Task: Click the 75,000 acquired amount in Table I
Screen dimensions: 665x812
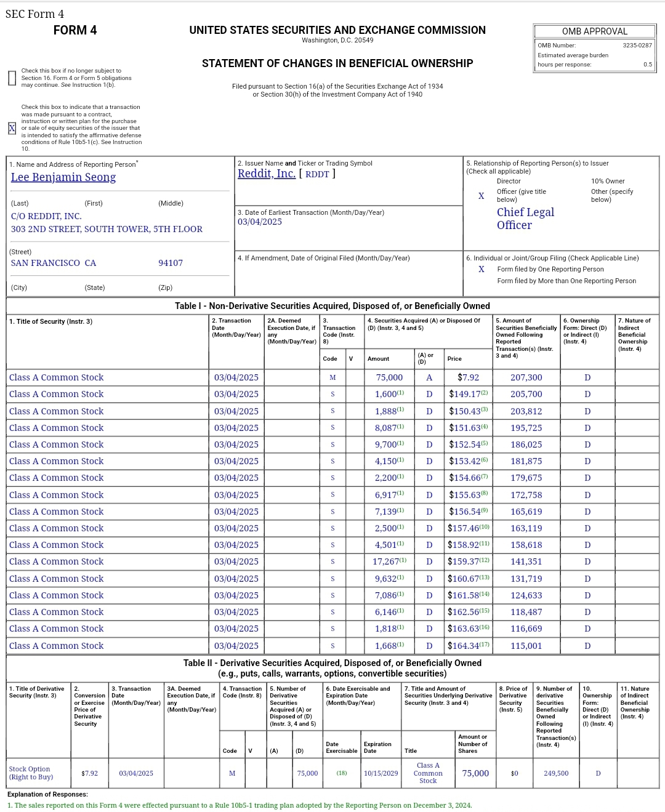Action: pyautogui.click(x=389, y=377)
